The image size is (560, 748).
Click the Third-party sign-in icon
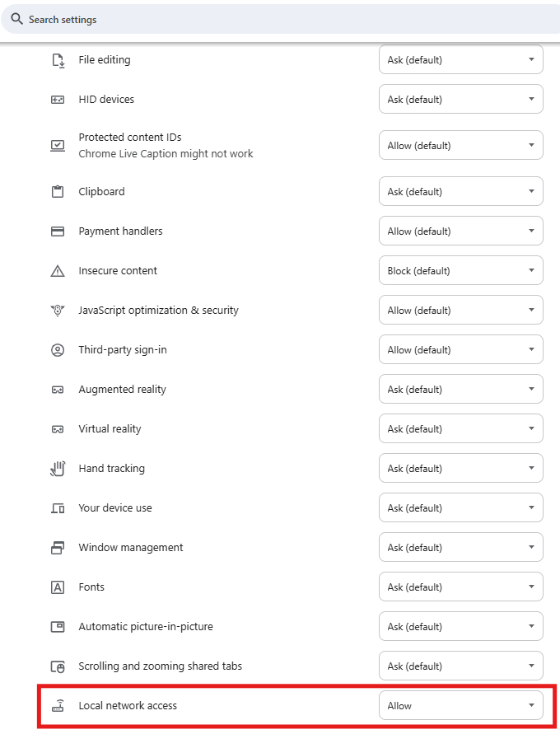[58, 350]
